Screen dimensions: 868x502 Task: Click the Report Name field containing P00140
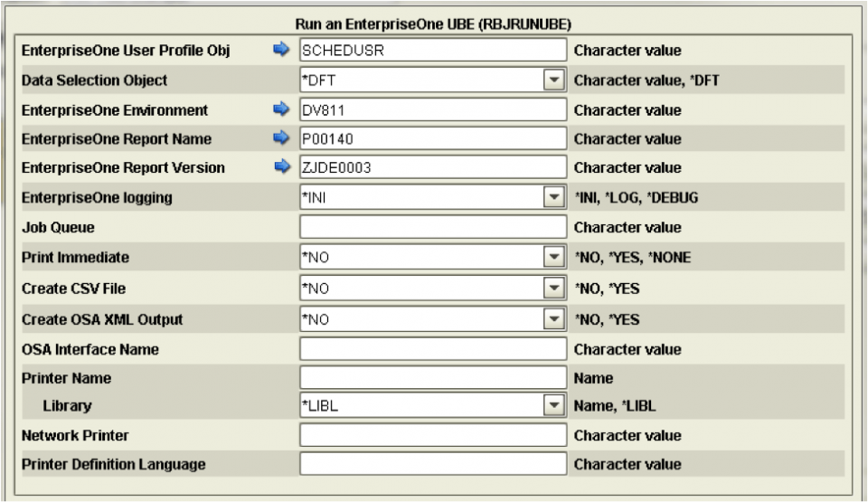point(433,138)
